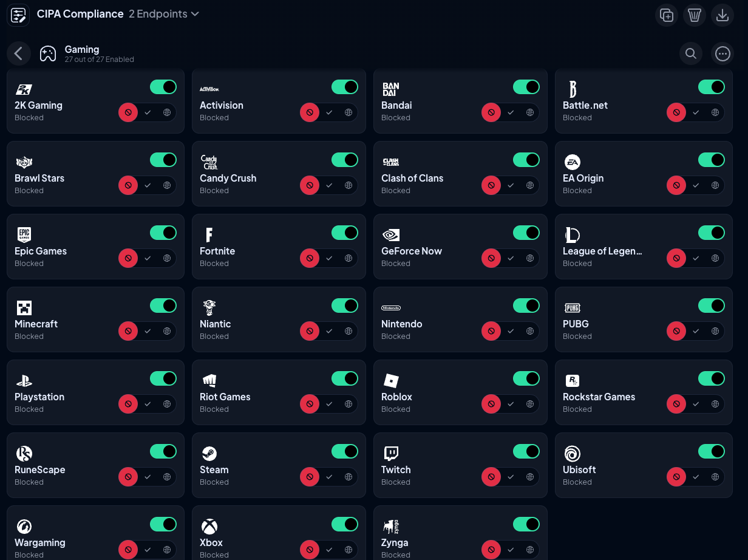Open the search icon in Gaming header

pos(691,53)
